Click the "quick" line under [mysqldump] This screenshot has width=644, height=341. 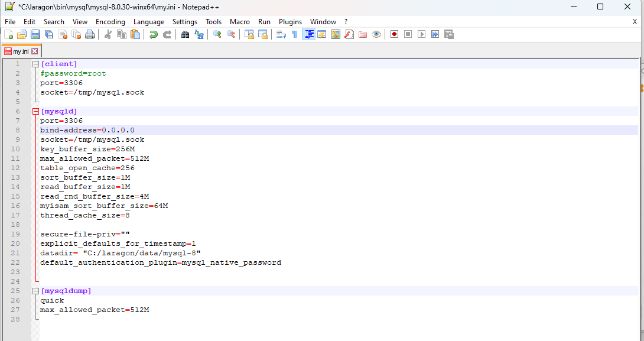tap(52, 300)
